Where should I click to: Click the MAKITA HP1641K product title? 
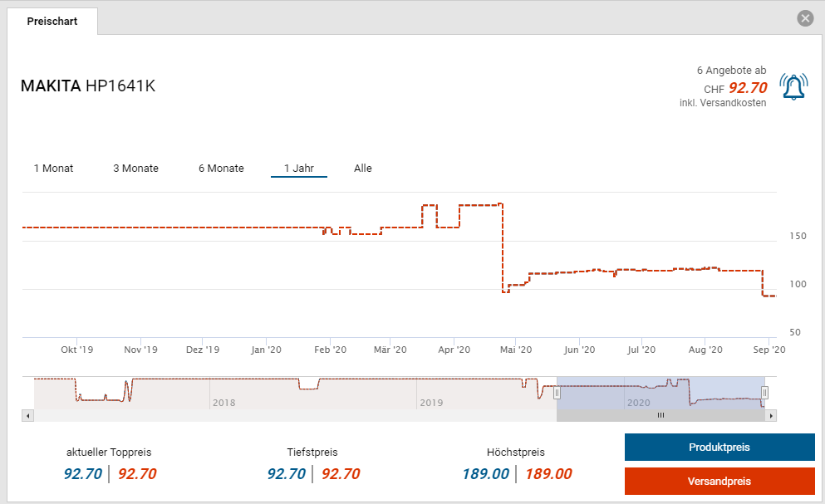(88, 86)
